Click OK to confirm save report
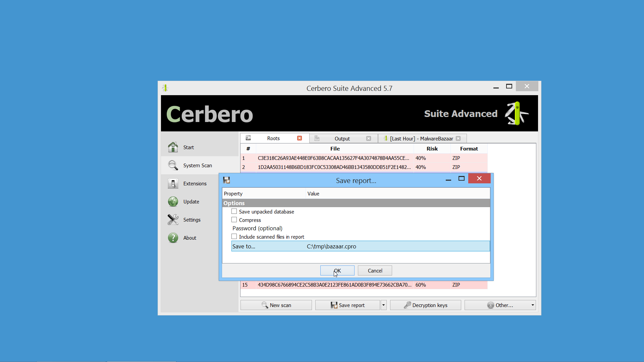Viewport: 644px width, 362px height. 337,270
